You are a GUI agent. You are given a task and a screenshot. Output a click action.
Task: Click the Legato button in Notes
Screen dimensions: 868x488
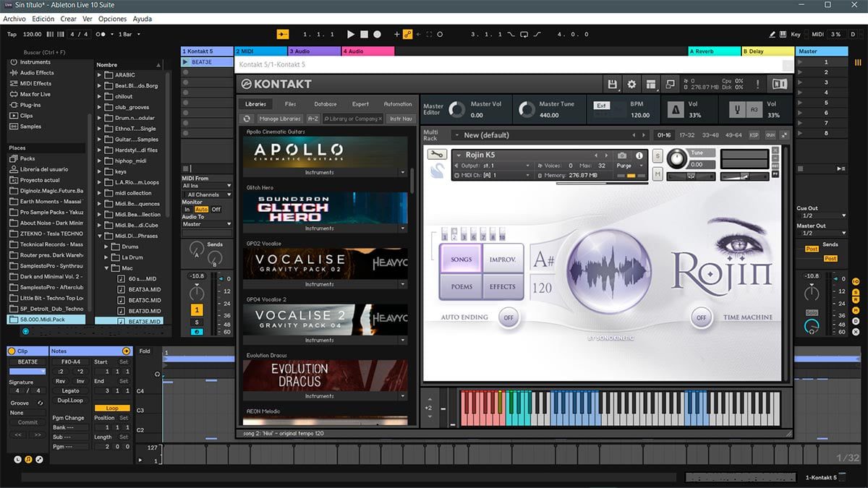click(70, 390)
